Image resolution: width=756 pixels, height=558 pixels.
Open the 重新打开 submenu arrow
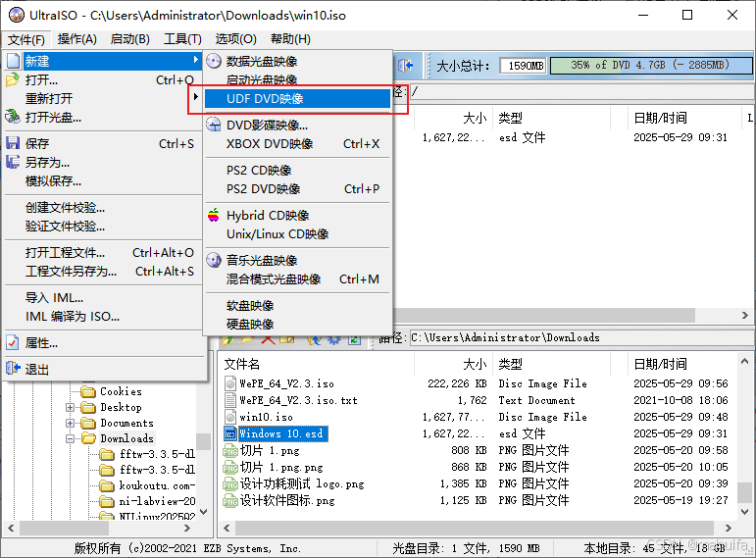click(195, 96)
